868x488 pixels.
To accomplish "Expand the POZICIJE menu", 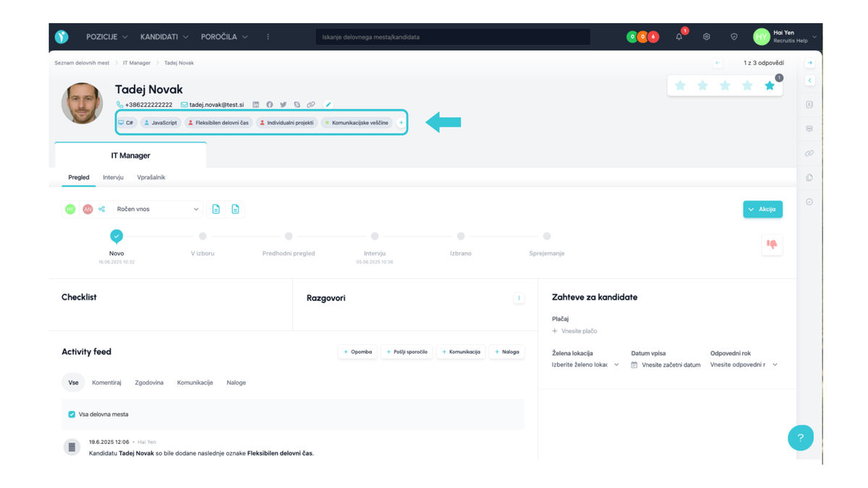I will 106,37.
